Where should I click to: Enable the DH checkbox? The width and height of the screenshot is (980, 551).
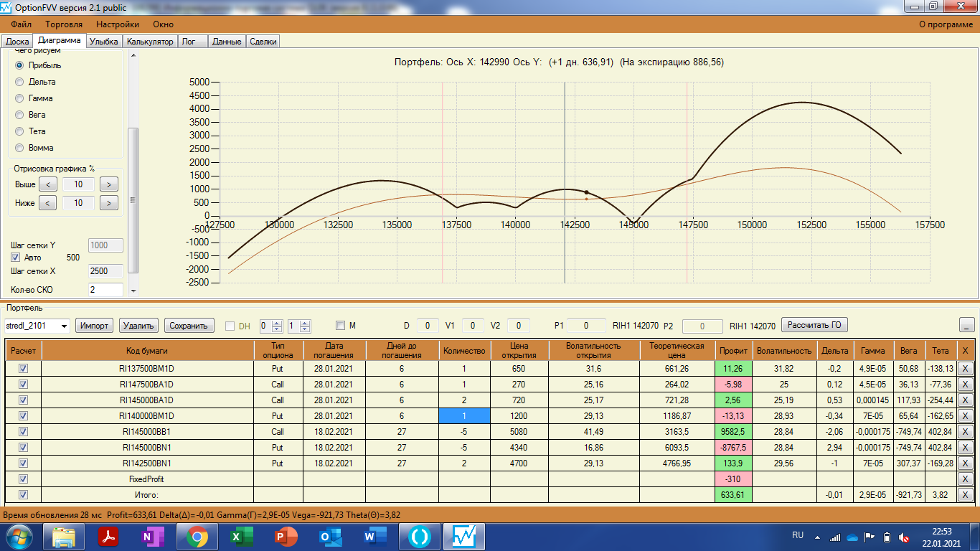230,326
